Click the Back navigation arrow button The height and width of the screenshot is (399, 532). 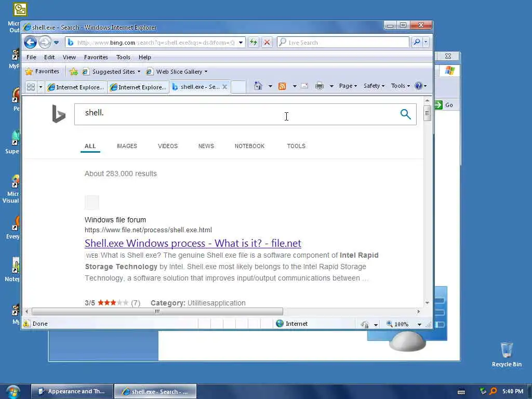pos(30,43)
